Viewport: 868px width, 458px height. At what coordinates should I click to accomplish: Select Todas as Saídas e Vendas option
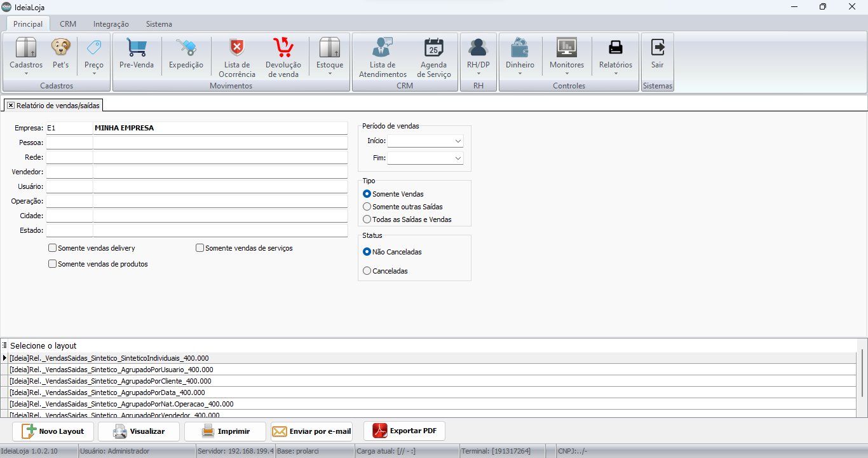click(x=367, y=219)
